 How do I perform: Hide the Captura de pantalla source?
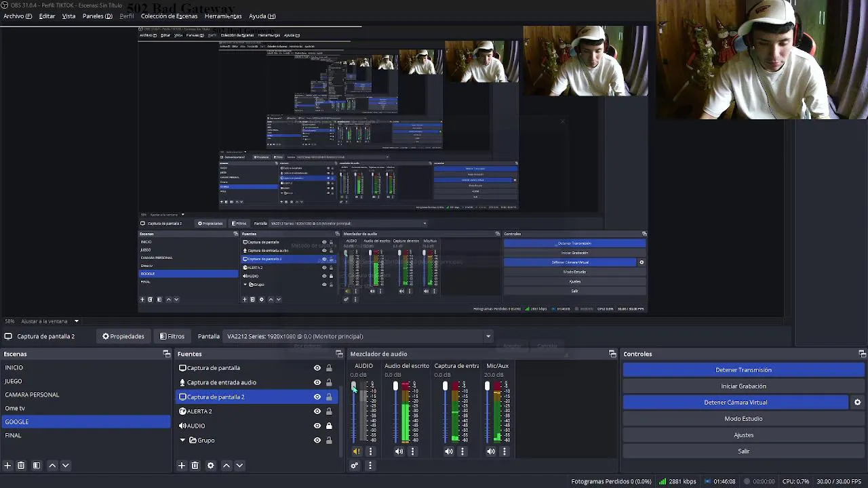tap(317, 368)
